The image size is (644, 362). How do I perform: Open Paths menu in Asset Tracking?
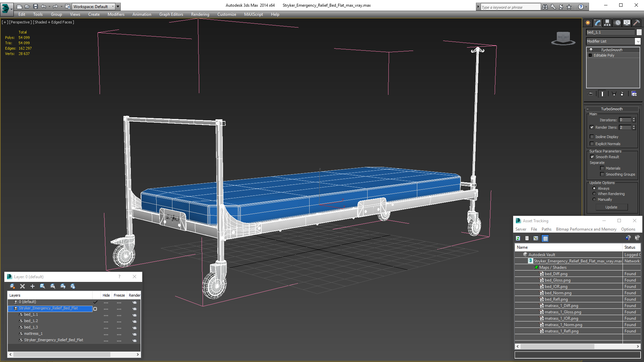tap(546, 229)
